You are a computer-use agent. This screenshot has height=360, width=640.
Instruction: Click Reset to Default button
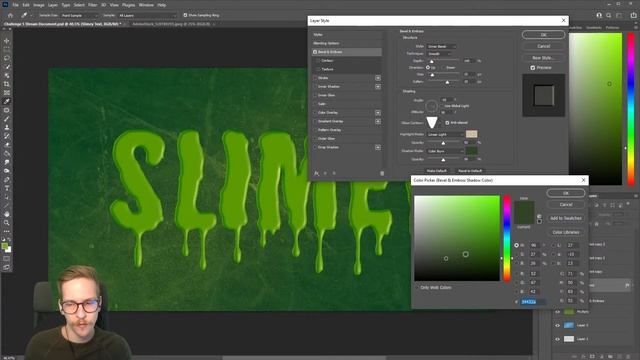470,171
